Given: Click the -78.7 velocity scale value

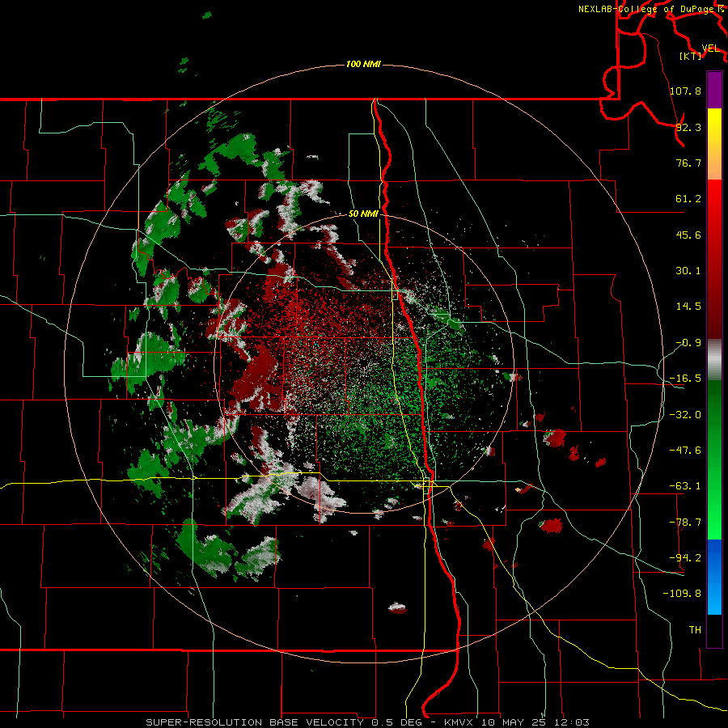Looking at the screenshot, I should (685, 523).
